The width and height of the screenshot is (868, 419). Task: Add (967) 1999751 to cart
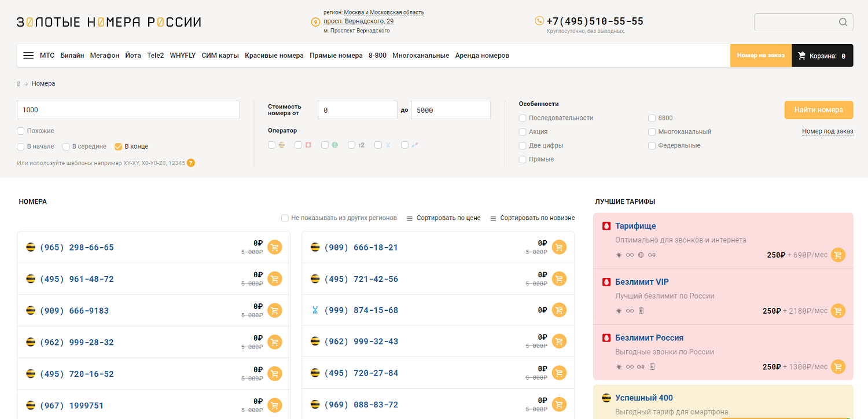pyautogui.click(x=275, y=405)
